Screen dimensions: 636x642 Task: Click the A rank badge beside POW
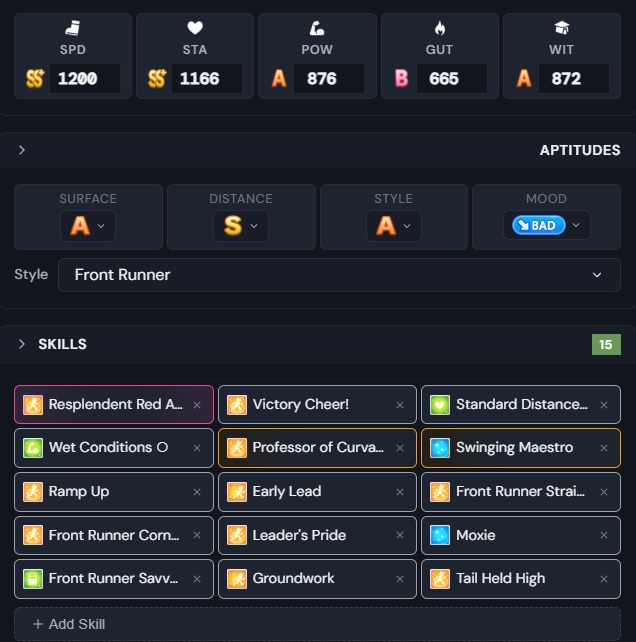(x=279, y=78)
